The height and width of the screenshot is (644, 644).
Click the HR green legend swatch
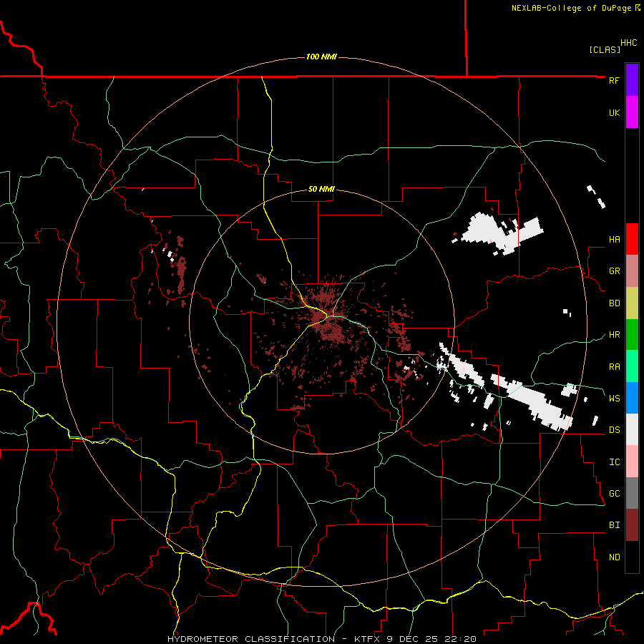(x=632, y=335)
